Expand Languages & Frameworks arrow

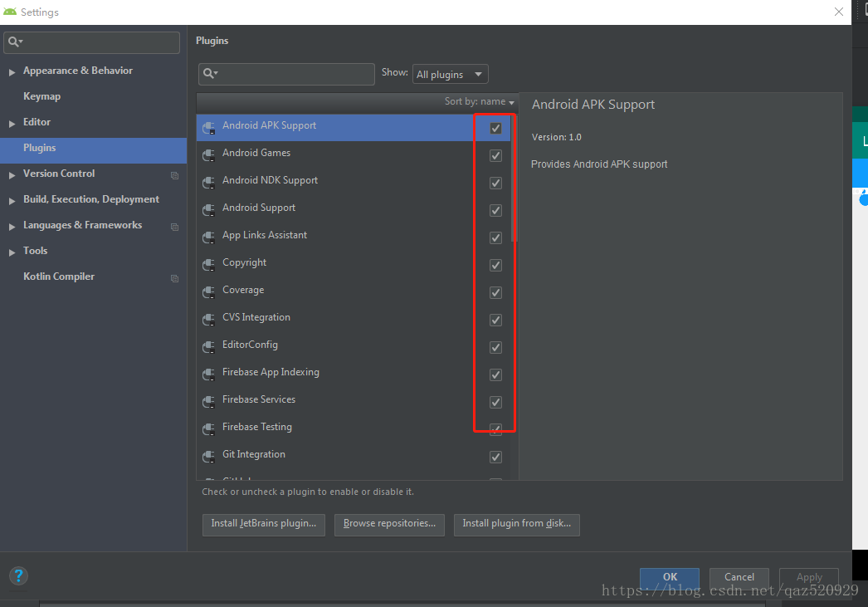12,227
